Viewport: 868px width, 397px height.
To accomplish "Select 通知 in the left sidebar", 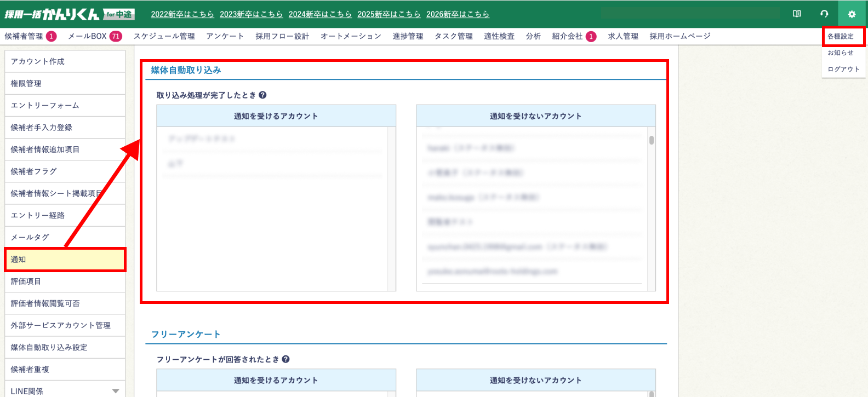I will 65,260.
